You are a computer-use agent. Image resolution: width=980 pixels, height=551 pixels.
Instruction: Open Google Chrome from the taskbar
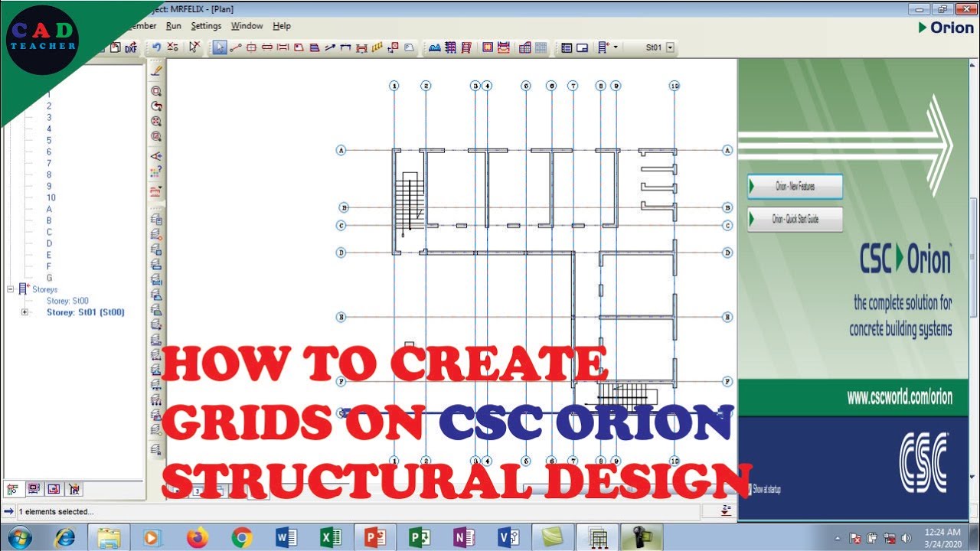pyautogui.click(x=242, y=538)
